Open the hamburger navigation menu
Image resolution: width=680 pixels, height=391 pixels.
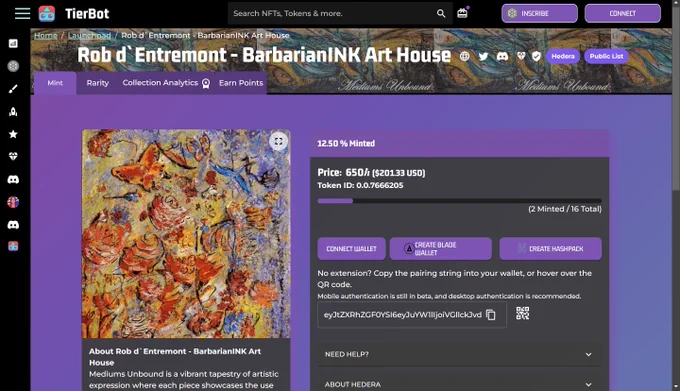pos(23,13)
